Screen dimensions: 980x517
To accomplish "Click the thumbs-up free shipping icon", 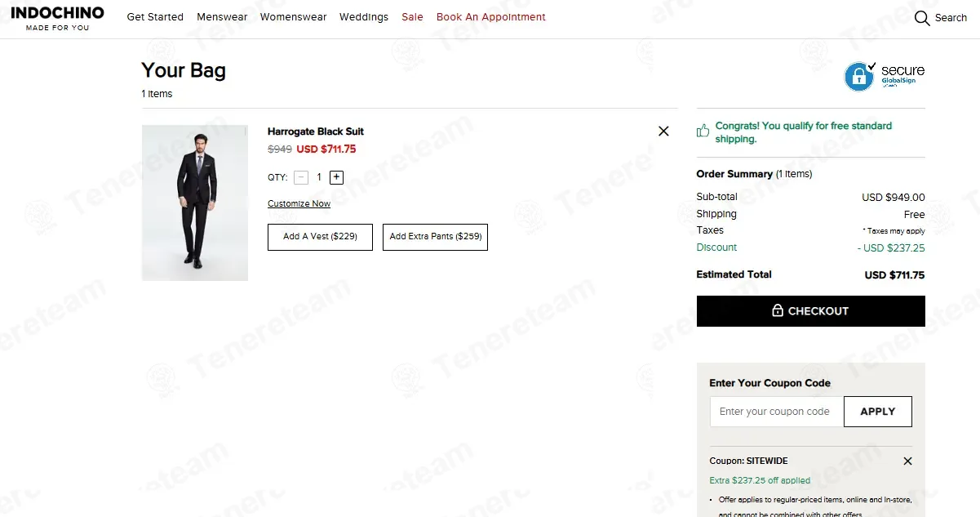I will 703,131.
